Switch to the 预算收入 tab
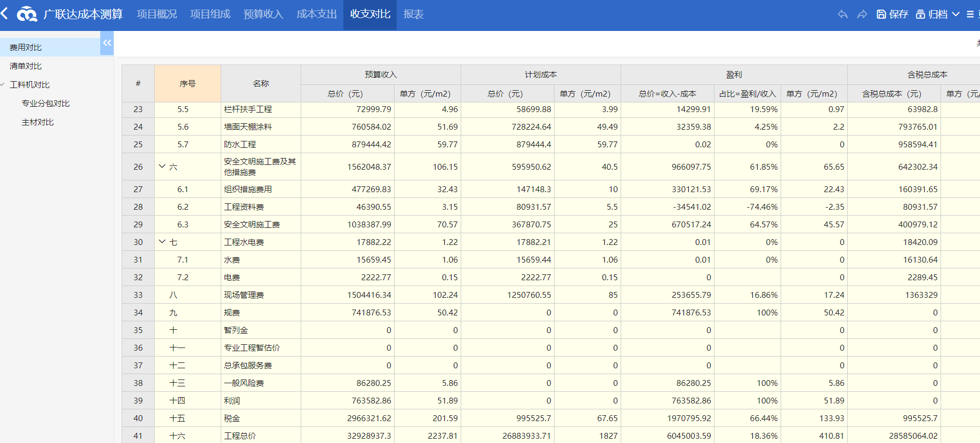This screenshot has height=443, width=980. click(263, 14)
